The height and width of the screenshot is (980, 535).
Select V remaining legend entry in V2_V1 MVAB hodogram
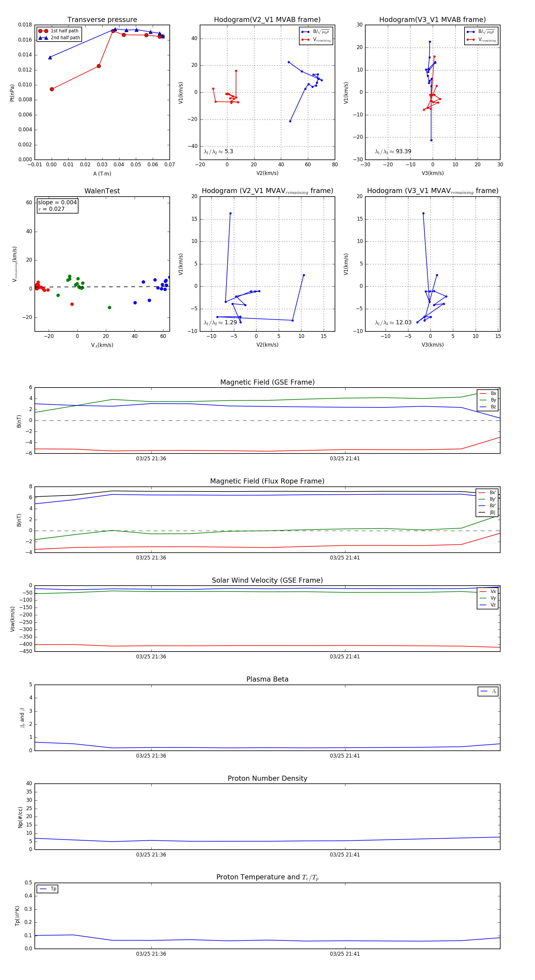tap(316, 39)
